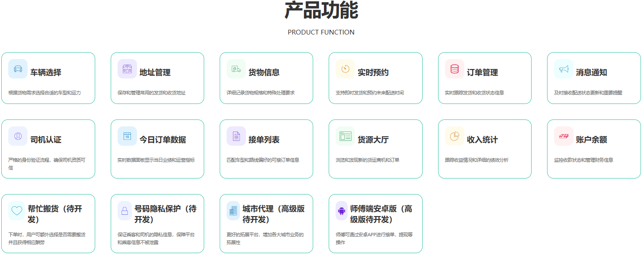Click the padlock icon for 号码隐私保护
This screenshot has height=254, width=644.
(x=124, y=211)
